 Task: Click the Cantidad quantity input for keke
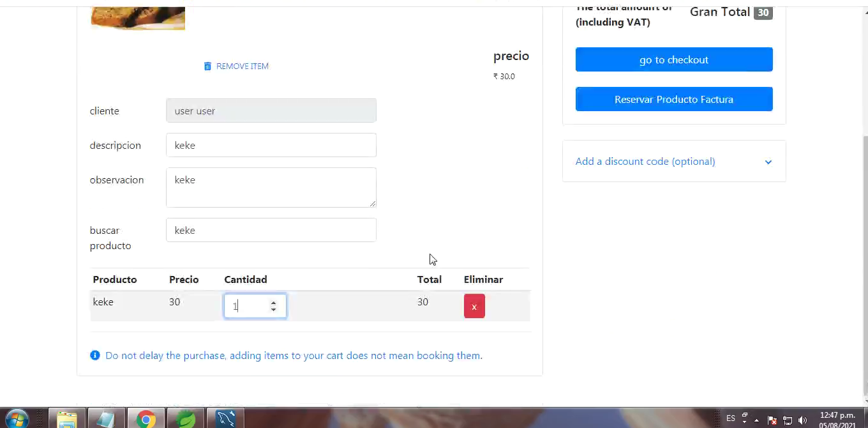click(x=255, y=306)
